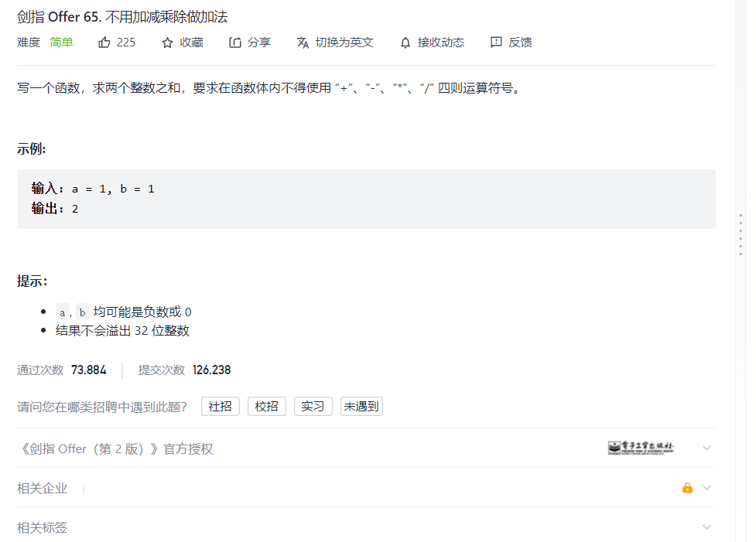Click the 简单 difficulty label
Image resolution: width=756 pixels, height=542 pixels.
[x=61, y=43]
